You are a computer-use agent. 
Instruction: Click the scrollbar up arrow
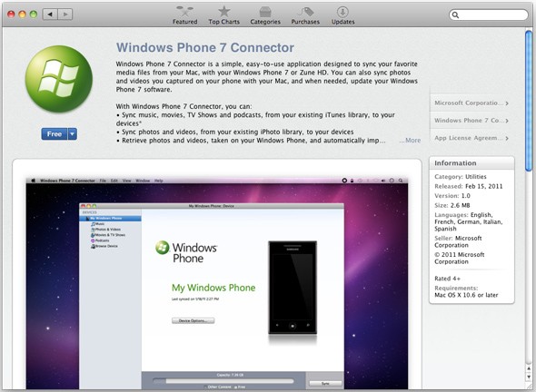pyautogui.click(x=529, y=368)
